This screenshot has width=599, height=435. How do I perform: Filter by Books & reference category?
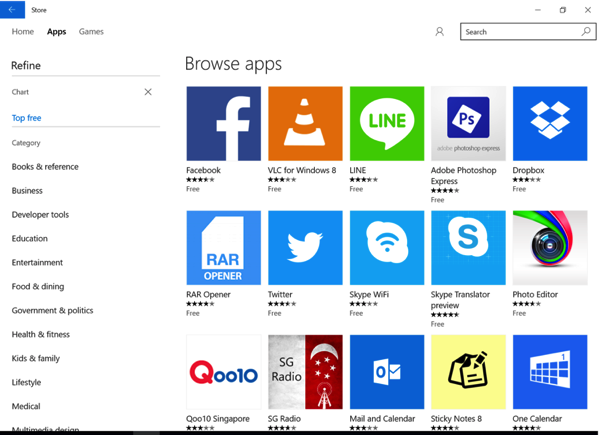[x=45, y=167]
